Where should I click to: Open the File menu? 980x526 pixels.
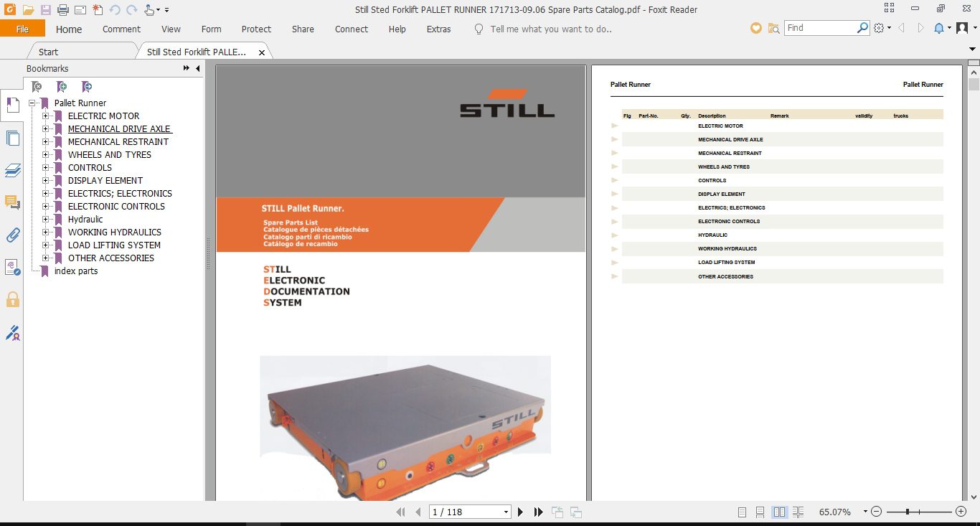(x=22, y=29)
